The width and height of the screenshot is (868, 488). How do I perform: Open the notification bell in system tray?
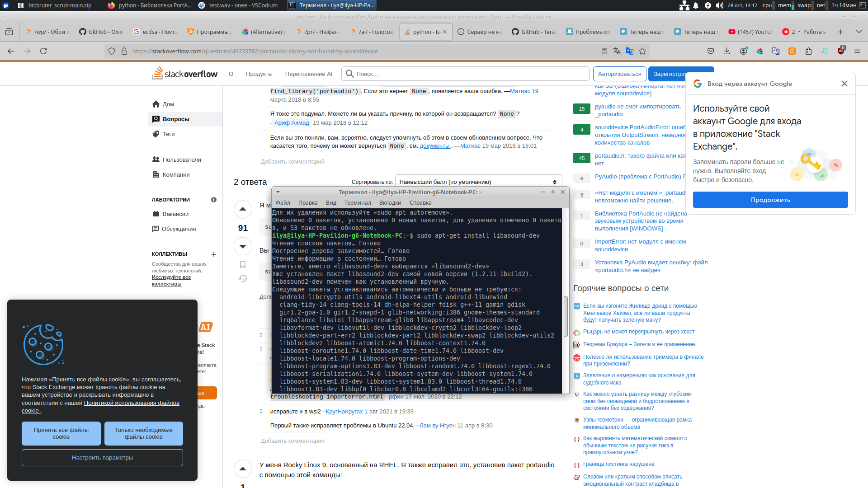tap(696, 5)
